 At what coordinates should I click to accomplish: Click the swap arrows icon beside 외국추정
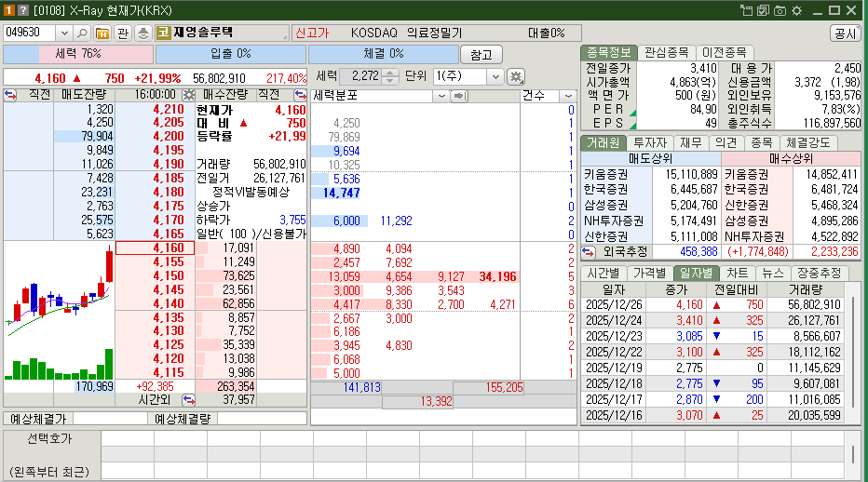coord(588,252)
